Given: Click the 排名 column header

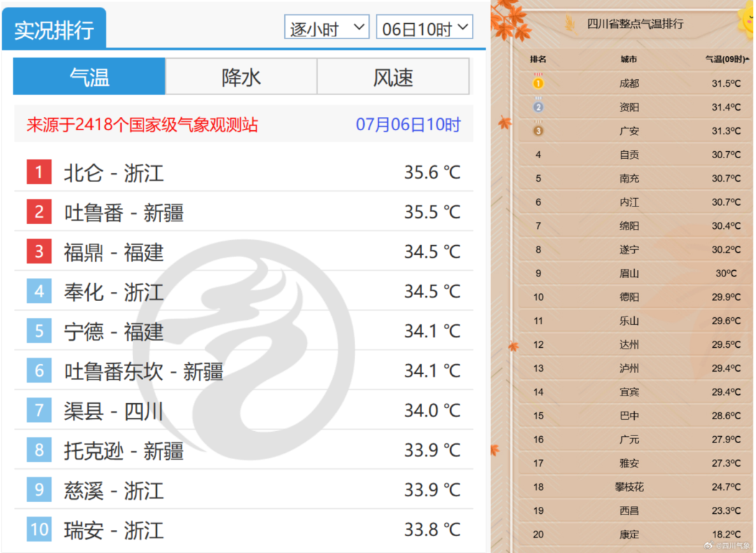Looking at the screenshot, I should click(x=538, y=59).
